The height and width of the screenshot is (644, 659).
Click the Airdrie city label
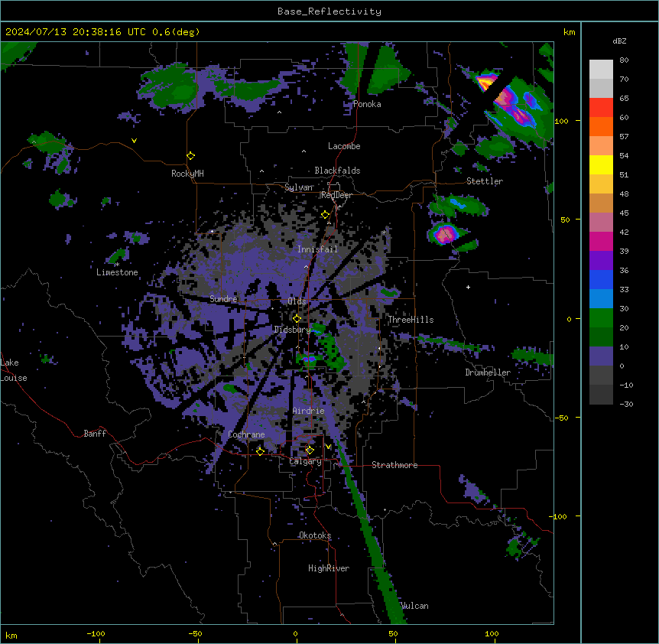coord(309,411)
